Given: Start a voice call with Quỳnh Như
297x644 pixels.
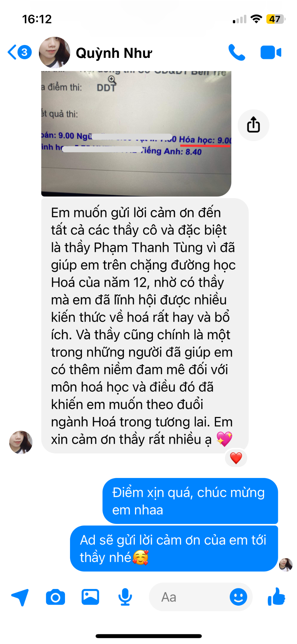Looking at the screenshot, I should (x=236, y=53).
